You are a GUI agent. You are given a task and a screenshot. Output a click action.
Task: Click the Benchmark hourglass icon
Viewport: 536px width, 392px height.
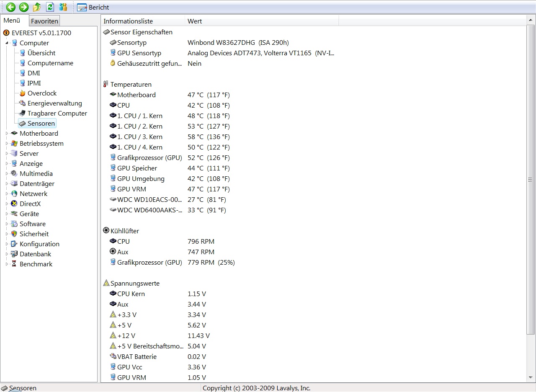[14, 264]
